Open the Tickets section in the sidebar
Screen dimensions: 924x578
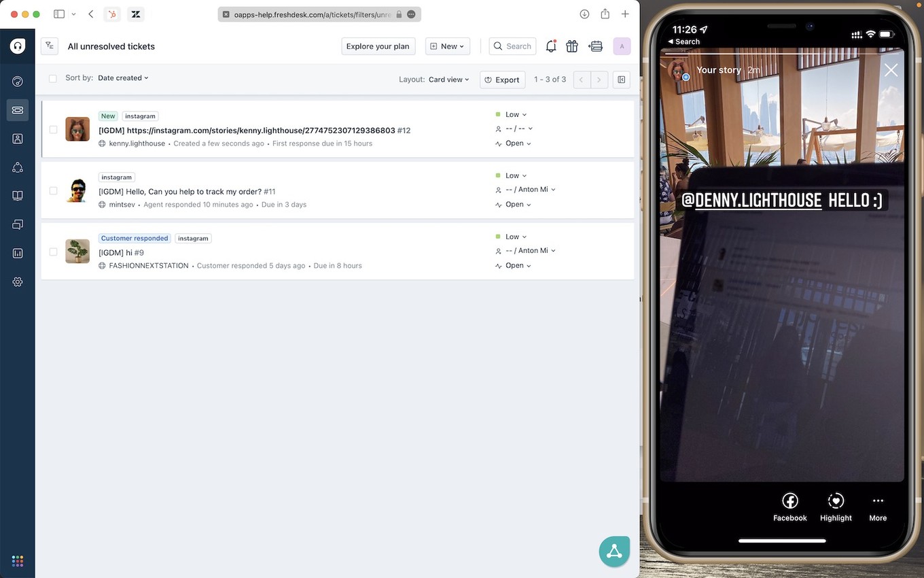click(x=17, y=109)
